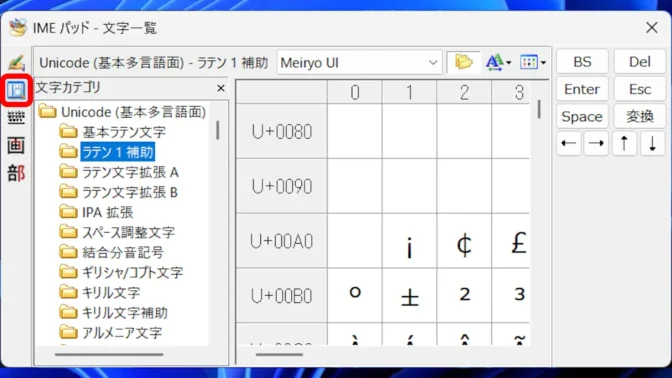This screenshot has height=378, width=672.
Task: Click the U+00A0 row header
Action: click(282, 241)
